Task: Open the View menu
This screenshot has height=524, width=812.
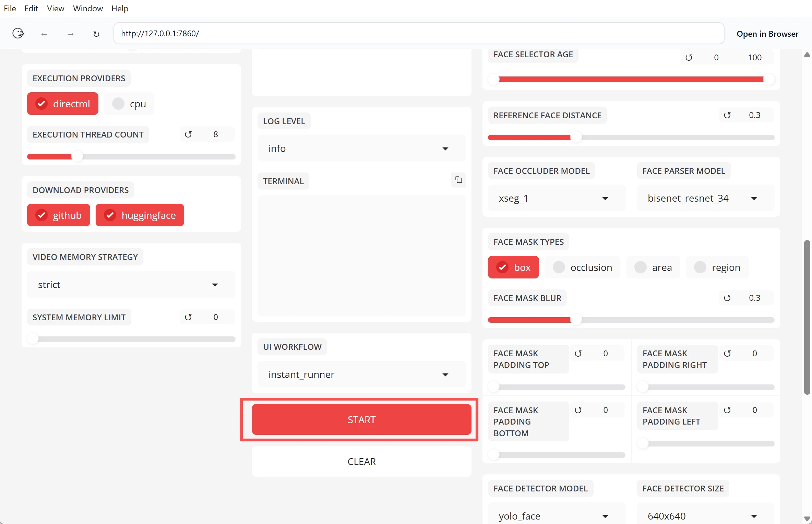Action: pyautogui.click(x=56, y=8)
